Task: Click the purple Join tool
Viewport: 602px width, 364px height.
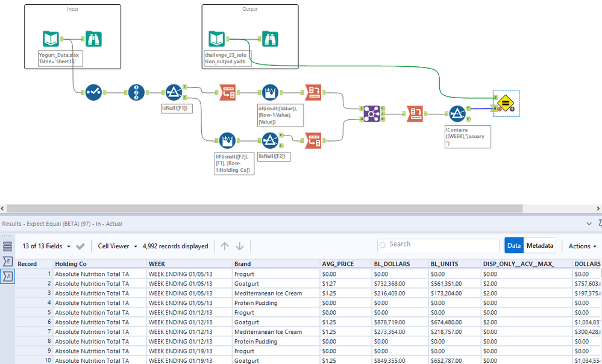Action: (371, 113)
